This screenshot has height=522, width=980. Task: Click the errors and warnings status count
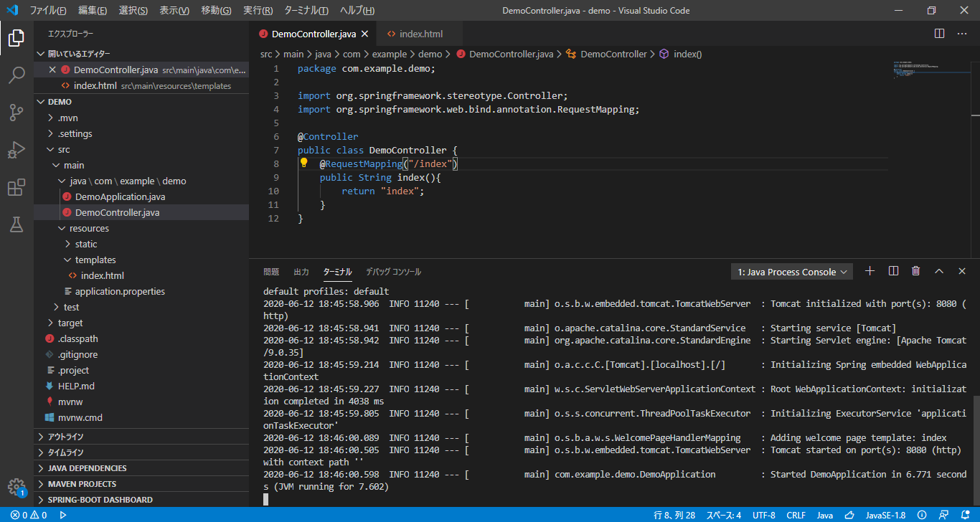(x=29, y=515)
